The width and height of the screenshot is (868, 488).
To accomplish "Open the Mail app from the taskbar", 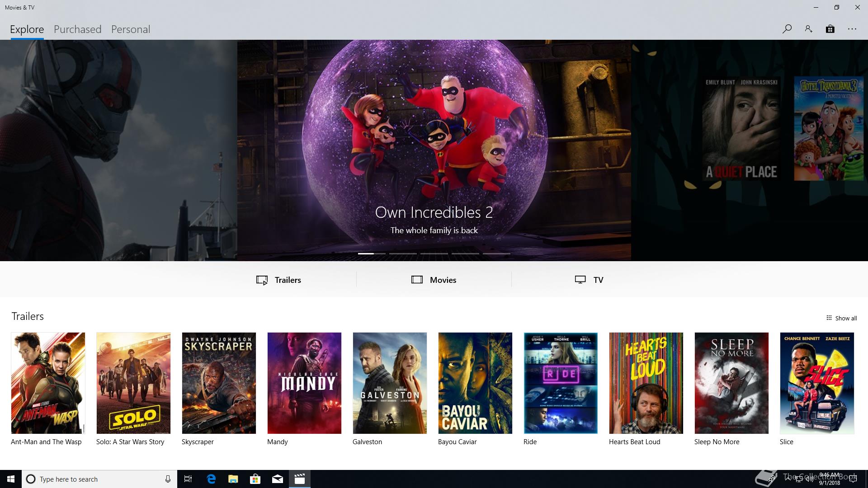I will 278,479.
